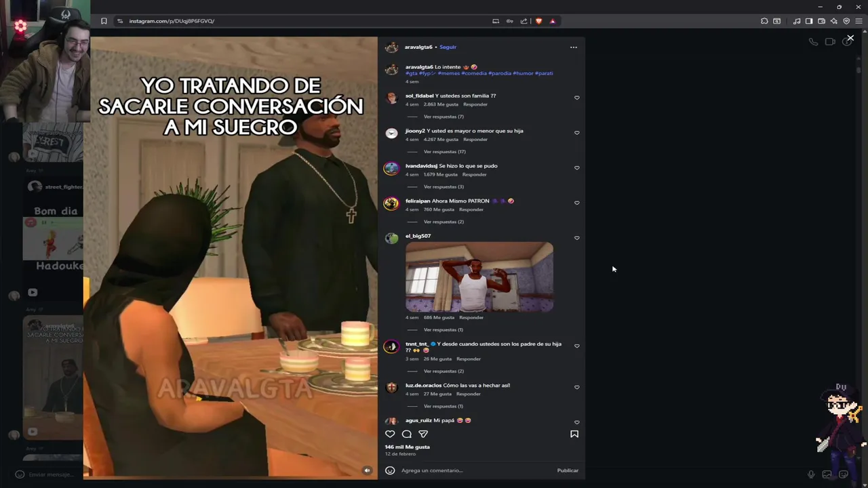Screen dimensions: 868x488
Task: Expand Ver respuestas (7) under sol_fidabel
Action: (x=443, y=117)
